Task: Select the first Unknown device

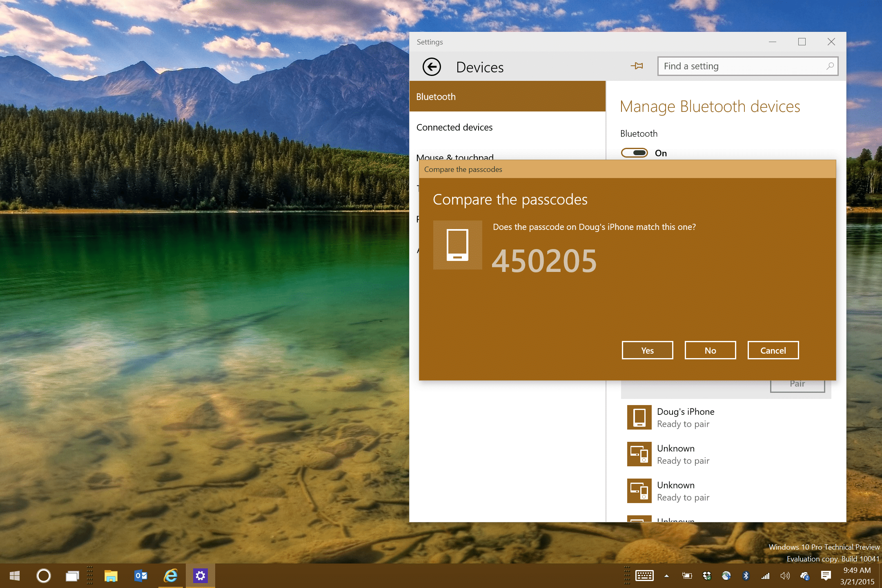Action: [725, 454]
